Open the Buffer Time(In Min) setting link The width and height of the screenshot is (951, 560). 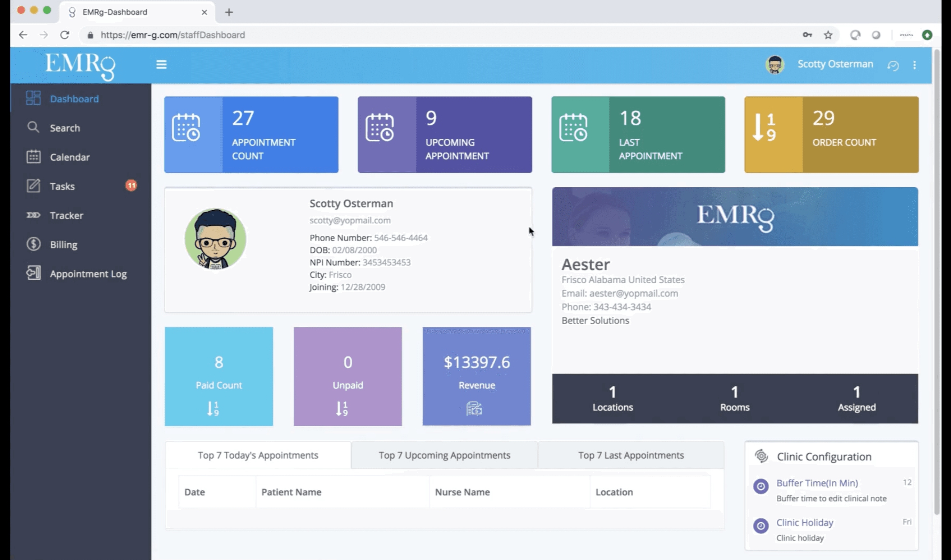[817, 483]
